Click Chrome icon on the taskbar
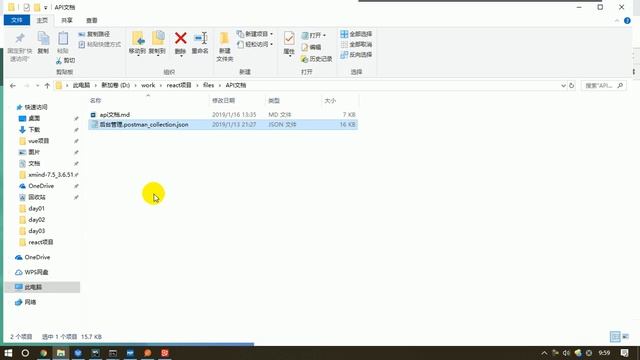640x360 pixels. tap(43, 353)
